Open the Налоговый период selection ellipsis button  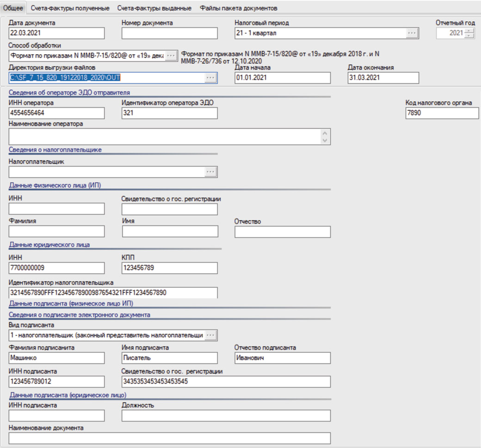click(x=412, y=33)
